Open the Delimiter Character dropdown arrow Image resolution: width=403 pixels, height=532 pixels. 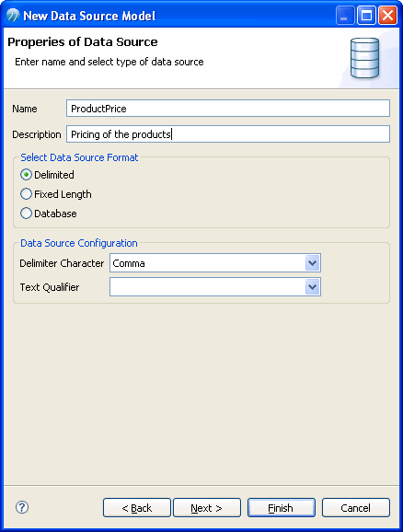pos(313,263)
